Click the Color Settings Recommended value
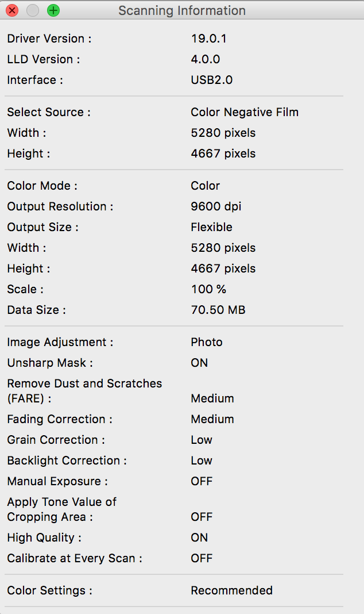The width and height of the screenshot is (364, 614). [x=232, y=590]
